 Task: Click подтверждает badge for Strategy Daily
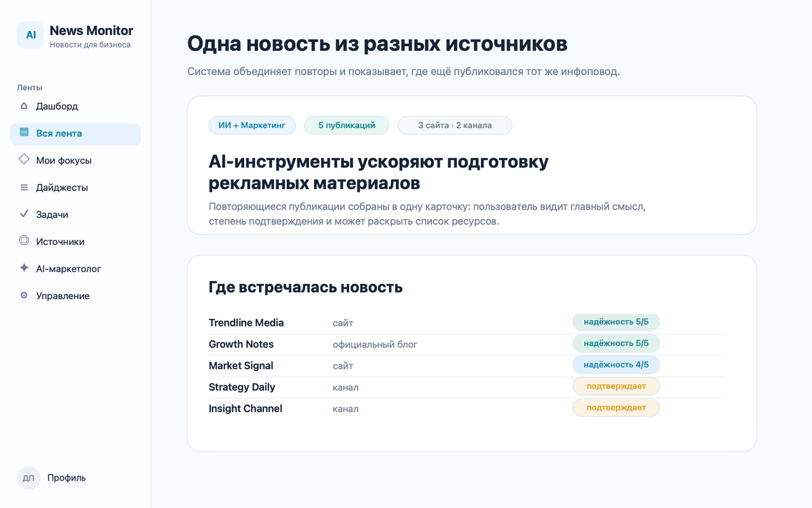[616, 386]
